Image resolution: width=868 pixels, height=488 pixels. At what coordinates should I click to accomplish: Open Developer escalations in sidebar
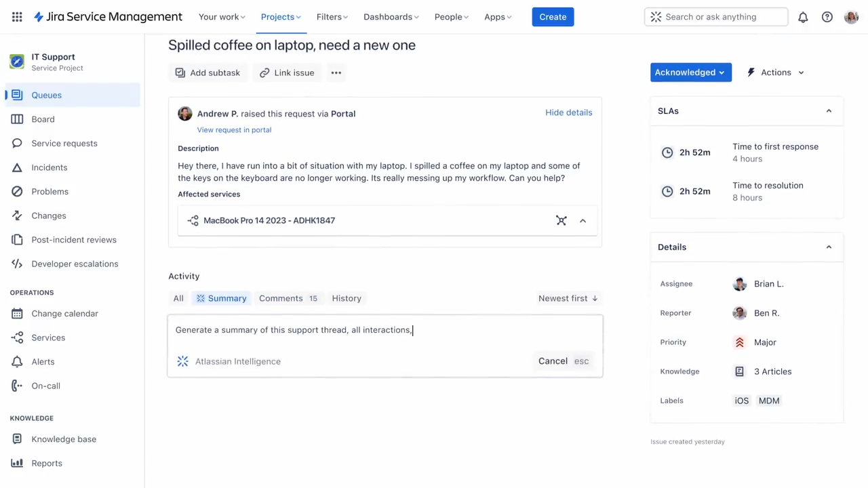coord(75,264)
